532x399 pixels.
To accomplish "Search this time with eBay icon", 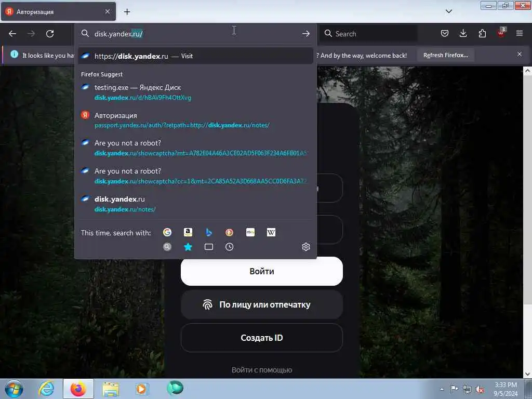I will (x=250, y=232).
